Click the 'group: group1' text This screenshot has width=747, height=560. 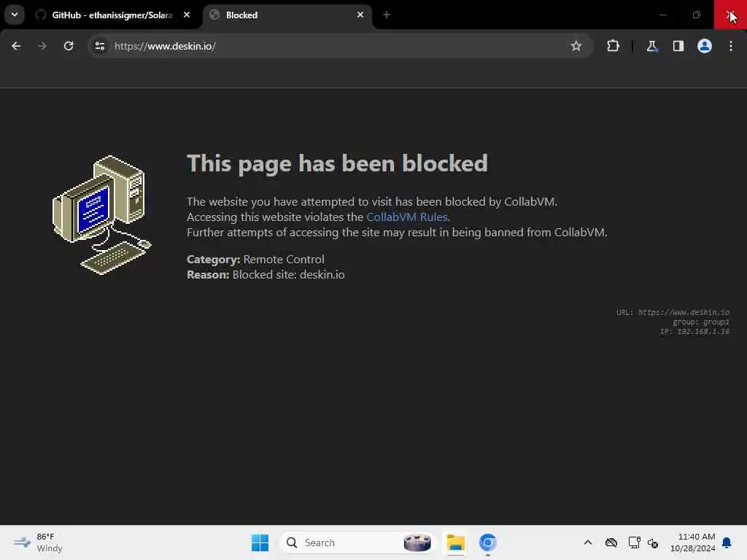(701, 322)
